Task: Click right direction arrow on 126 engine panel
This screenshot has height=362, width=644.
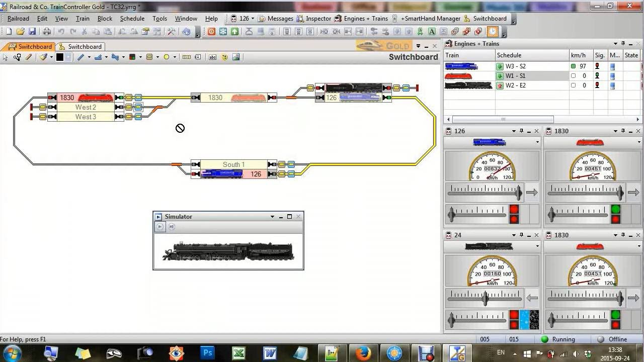Action: click(x=532, y=192)
